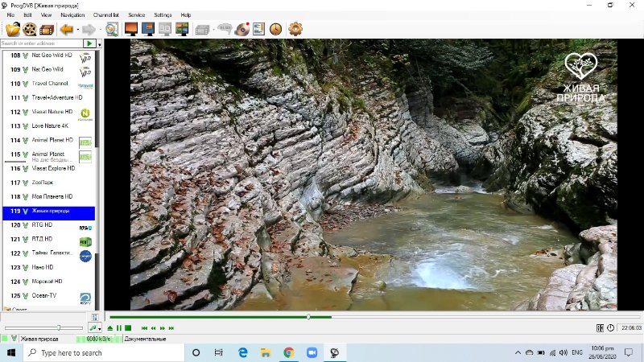The height and width of the screenshot is (362, 644).
Task: Click the blue logo beside Тайны Галактики
Action: pos(85,256)
